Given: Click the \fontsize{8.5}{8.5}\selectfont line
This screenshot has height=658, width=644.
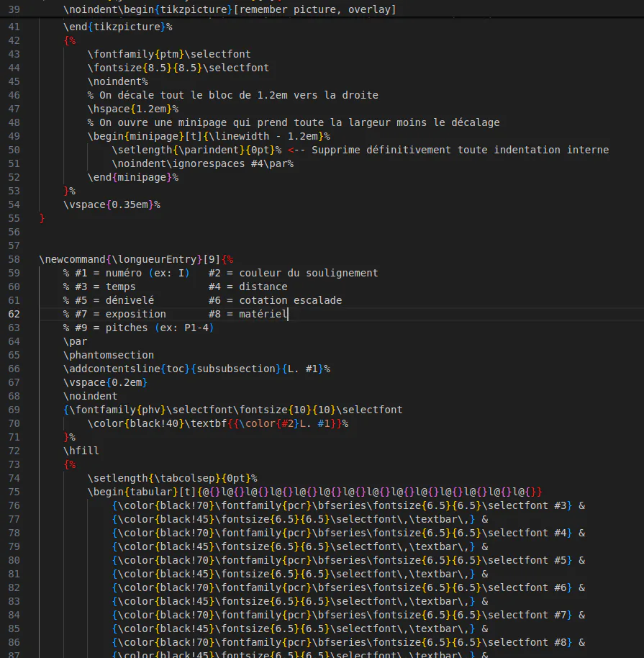Looking at the screenshot, I should 178,68.
